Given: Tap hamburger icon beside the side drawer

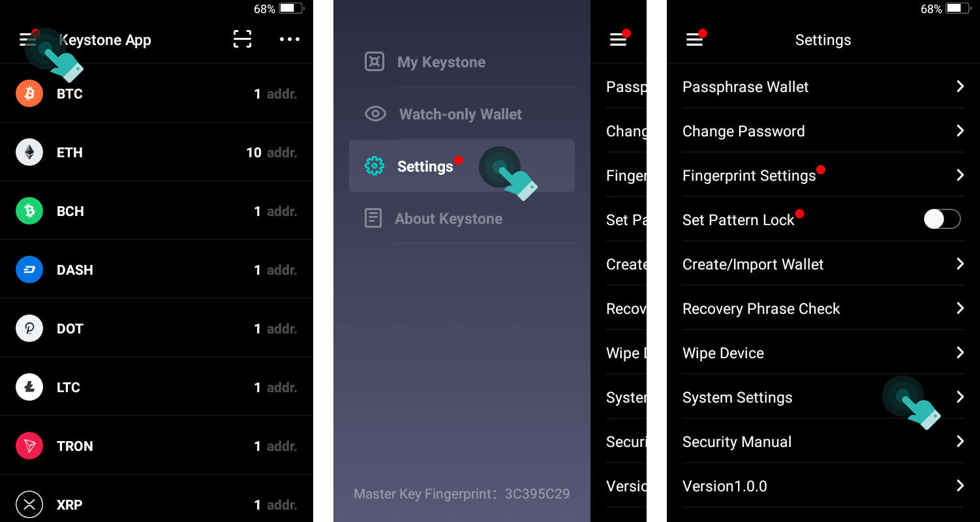Looking at the screenshot, I should (x=618, y=40).
